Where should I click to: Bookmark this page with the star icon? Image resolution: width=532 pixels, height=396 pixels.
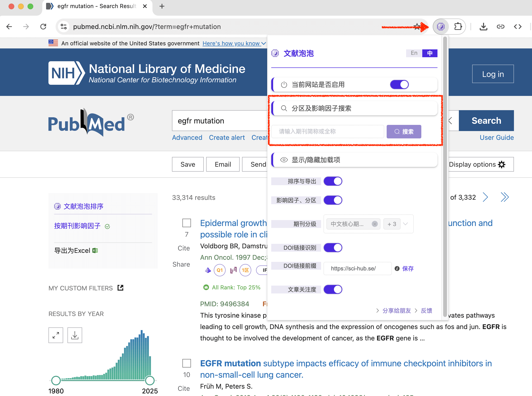[417, 26]
